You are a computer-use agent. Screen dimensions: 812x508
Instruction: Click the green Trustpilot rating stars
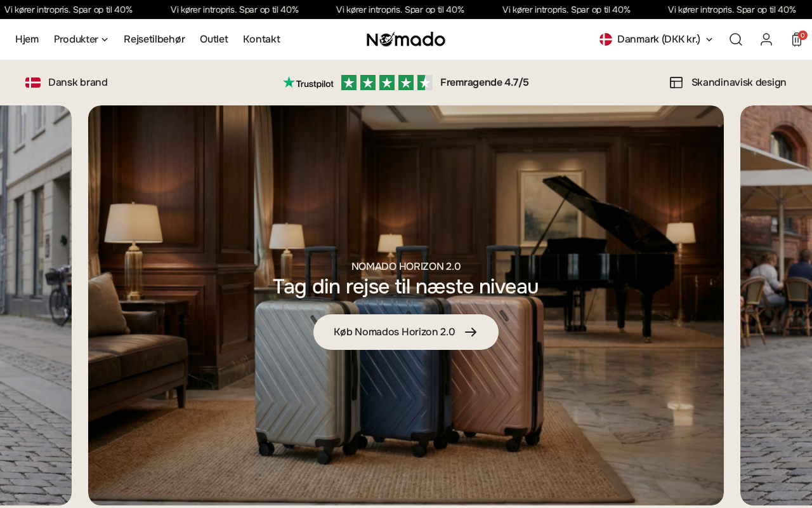click(x=387, y=83)
